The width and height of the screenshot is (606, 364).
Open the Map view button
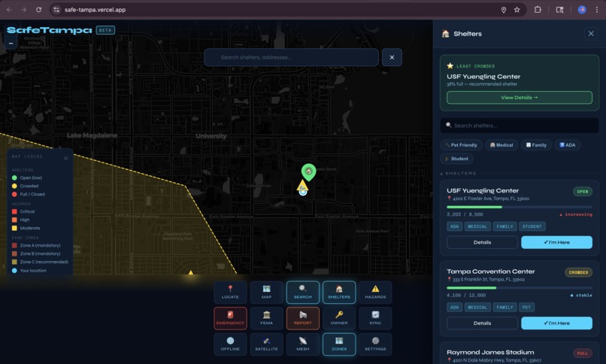(x=267, y=292)
